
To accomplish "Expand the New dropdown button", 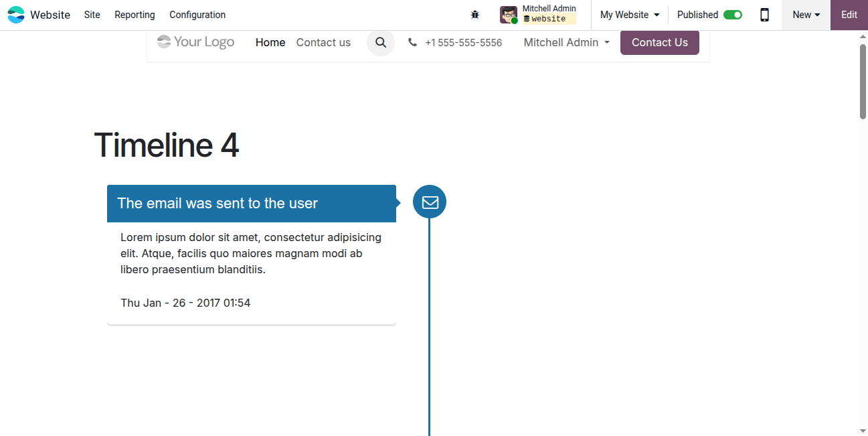I will click(x=806, y=15).
